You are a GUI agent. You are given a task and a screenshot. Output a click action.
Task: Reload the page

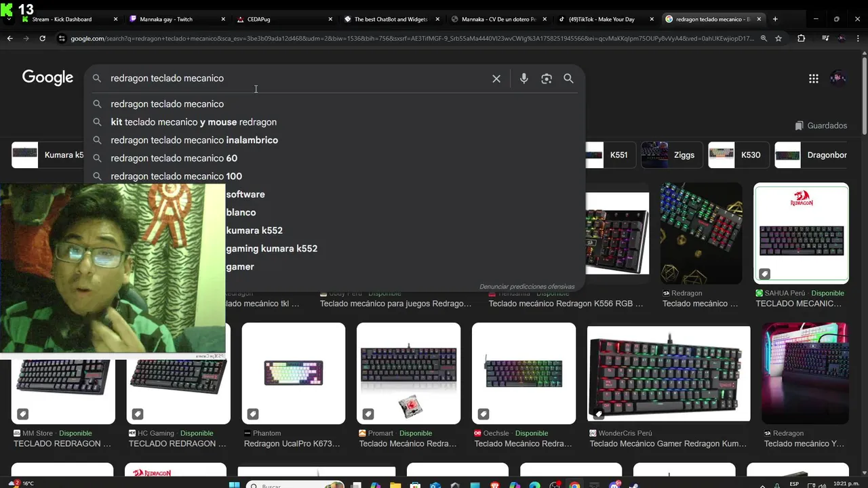pyautogui.click(x=42, y=39)
